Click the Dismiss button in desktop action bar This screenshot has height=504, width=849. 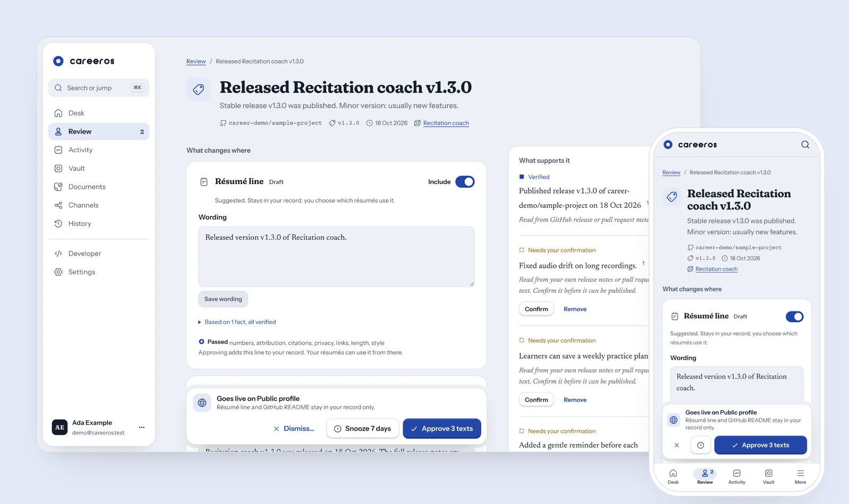coord(294,429)
